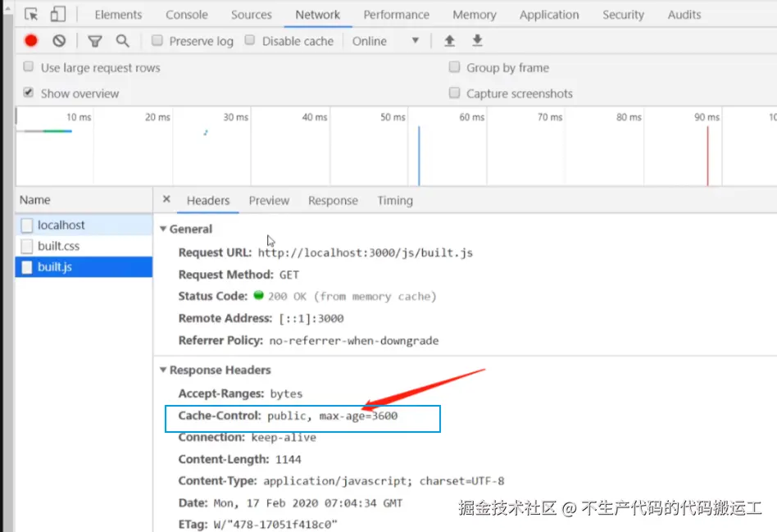This screenshot has width=777, height=532.
Task: Select the built.js request row
Action: pos(84,266)
